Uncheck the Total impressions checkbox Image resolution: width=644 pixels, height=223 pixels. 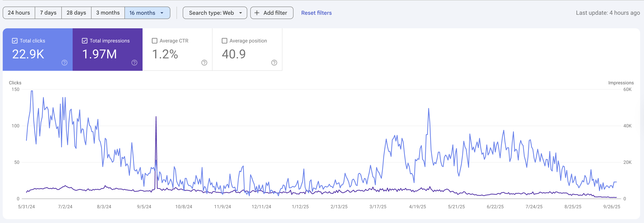point(85,41)
